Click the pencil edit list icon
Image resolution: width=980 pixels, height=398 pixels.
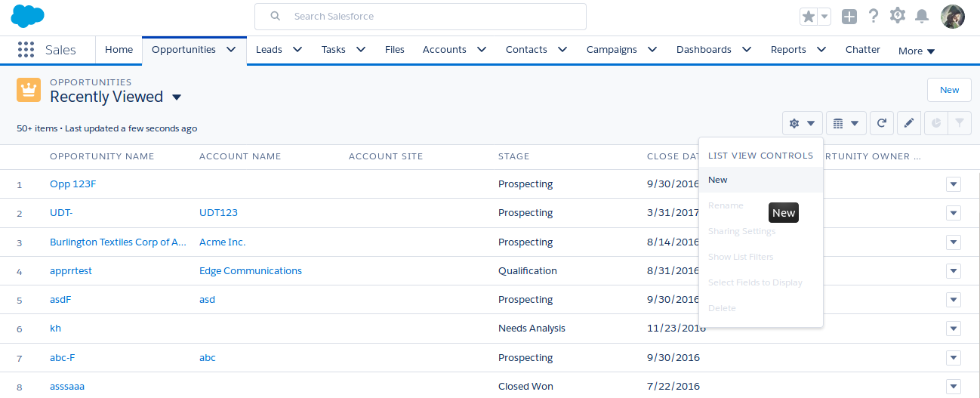909,123
